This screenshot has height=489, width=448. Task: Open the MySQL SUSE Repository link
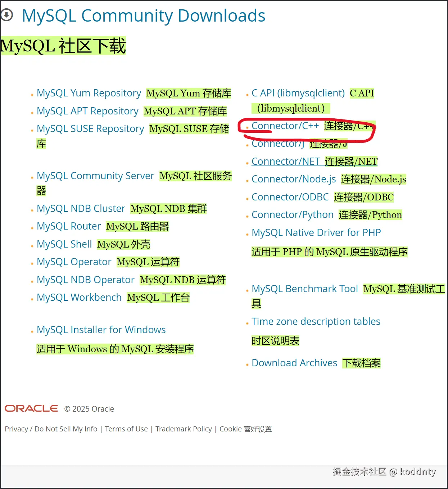click(x=90, y=129)
